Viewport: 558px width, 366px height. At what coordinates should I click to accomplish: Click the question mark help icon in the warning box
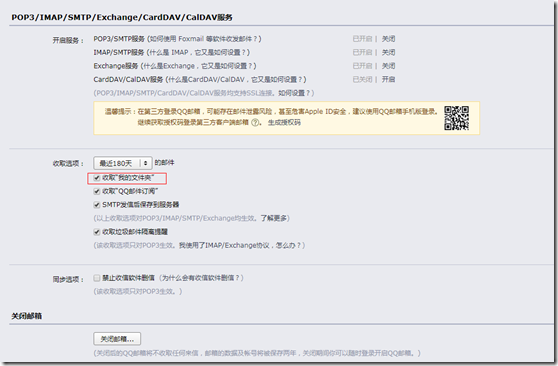tap(255, 122)
